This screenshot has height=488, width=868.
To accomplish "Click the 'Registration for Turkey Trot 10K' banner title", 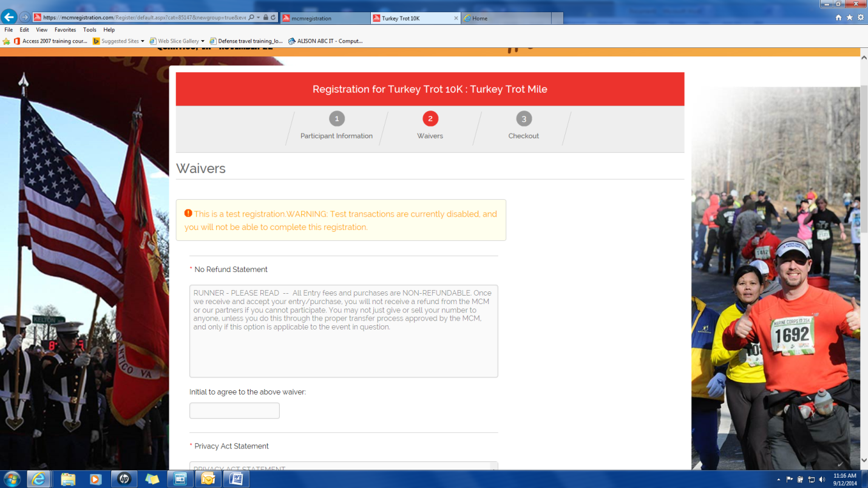I will 430,89.
